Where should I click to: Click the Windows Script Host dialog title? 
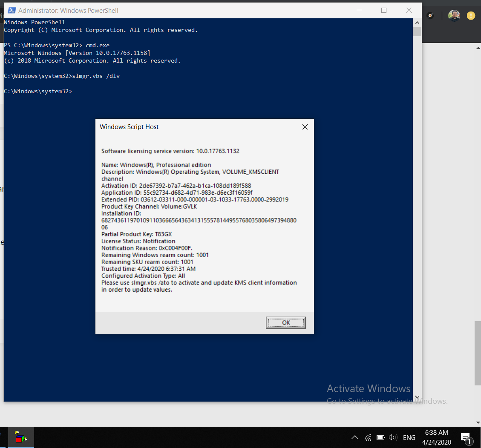coord(129,127)
